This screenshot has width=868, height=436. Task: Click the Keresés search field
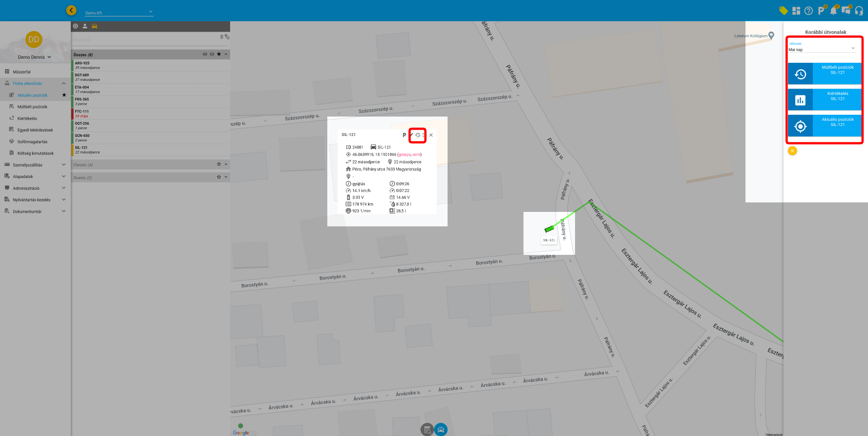click(x=145, y=40)
